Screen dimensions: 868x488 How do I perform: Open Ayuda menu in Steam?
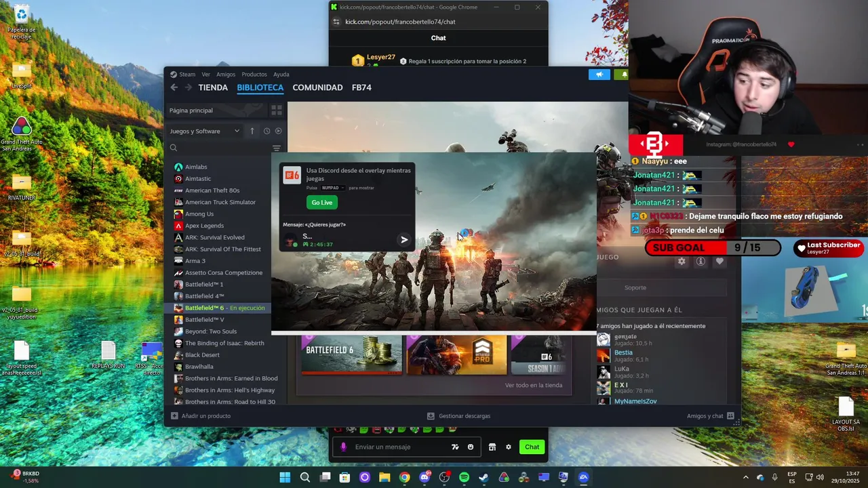click(281, 75)
